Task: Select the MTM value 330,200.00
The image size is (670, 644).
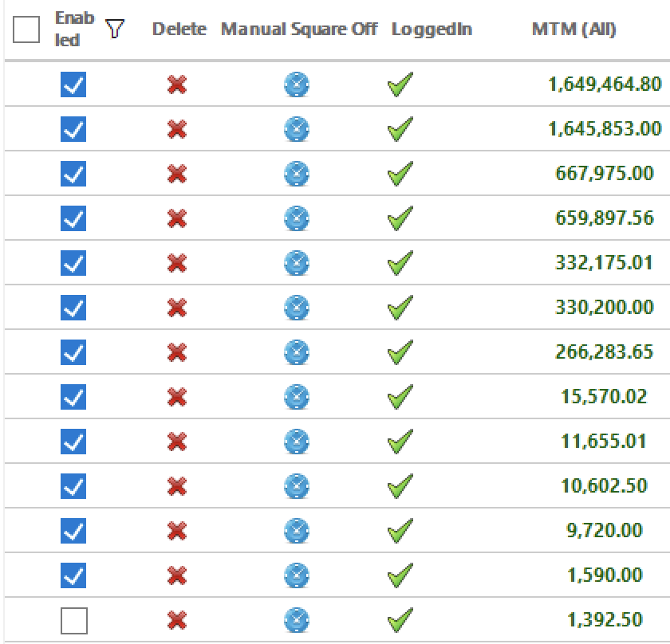Action: point(605,307)
